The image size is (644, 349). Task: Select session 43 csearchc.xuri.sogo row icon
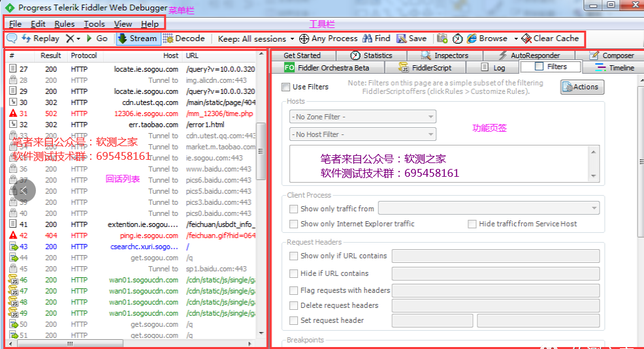14,247
